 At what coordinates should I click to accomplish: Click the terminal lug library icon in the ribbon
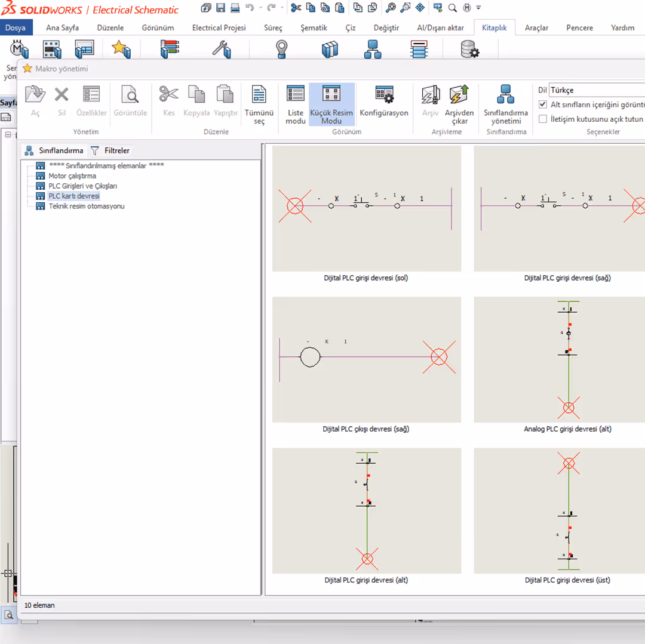281,50
